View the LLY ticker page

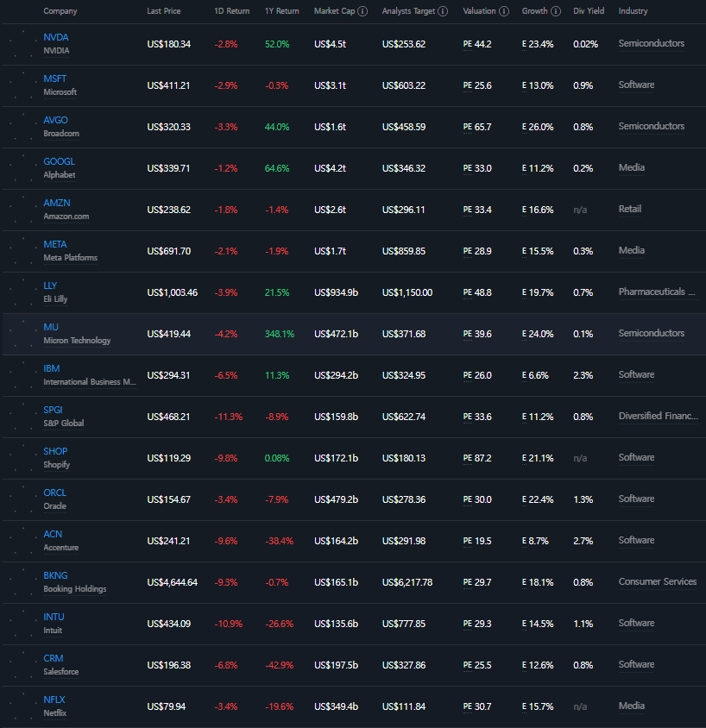click(x=50, y=286)
